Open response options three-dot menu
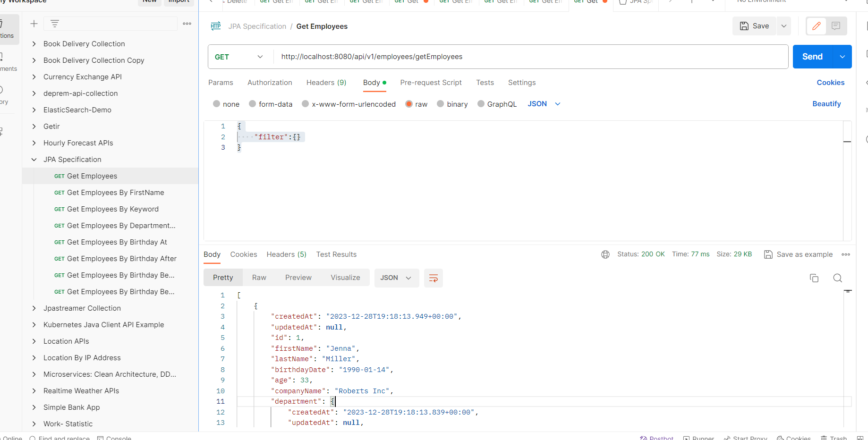868x440 pixels. [x=846, y=254]
